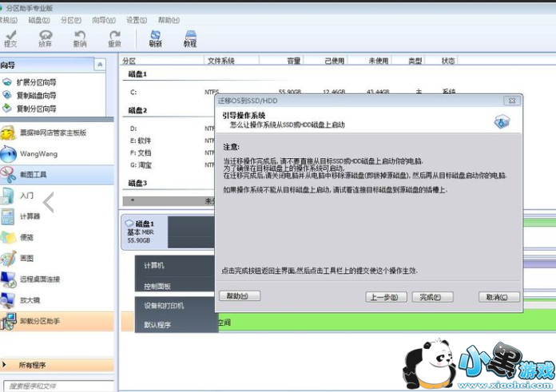Select partition E: 软件 row
The width and height of the screenshot is (556, 392).
point(169,141)
